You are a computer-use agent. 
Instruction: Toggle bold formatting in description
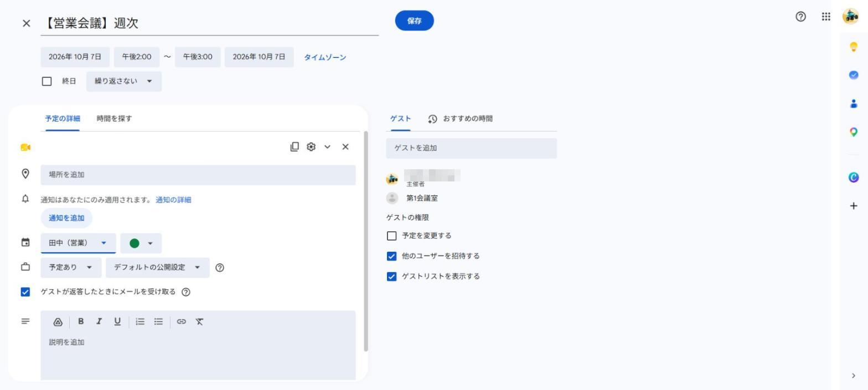[x=81, y=321]
